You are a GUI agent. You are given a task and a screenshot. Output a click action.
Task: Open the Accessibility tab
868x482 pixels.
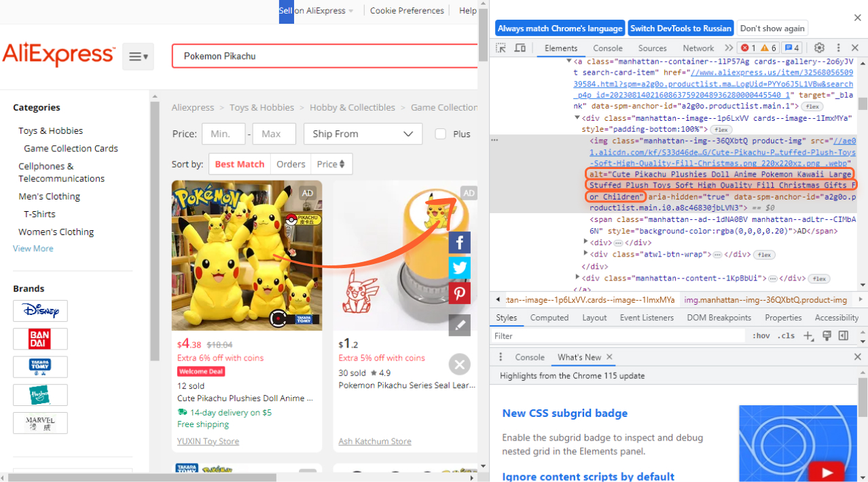point(837,318)
